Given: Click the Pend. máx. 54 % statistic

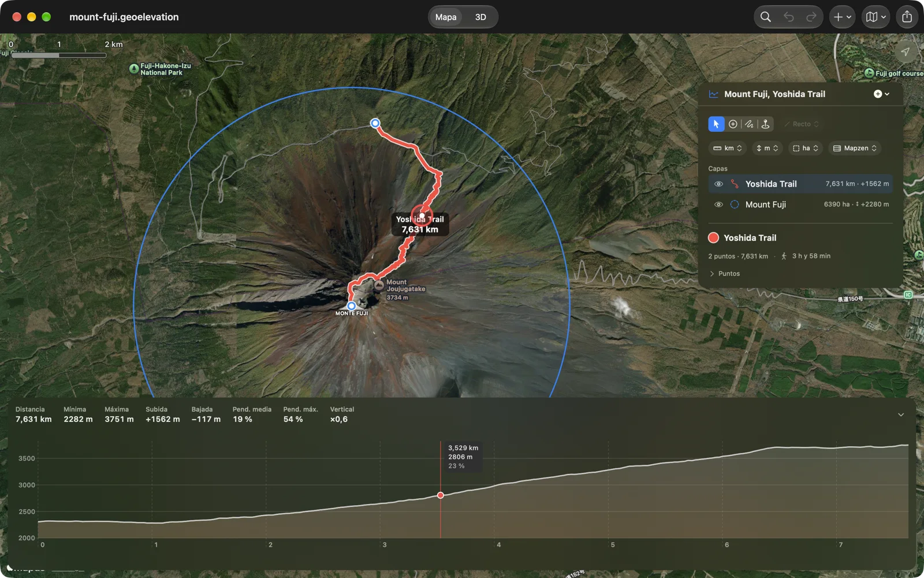Looking at the screenshot, I should (300, 414).
